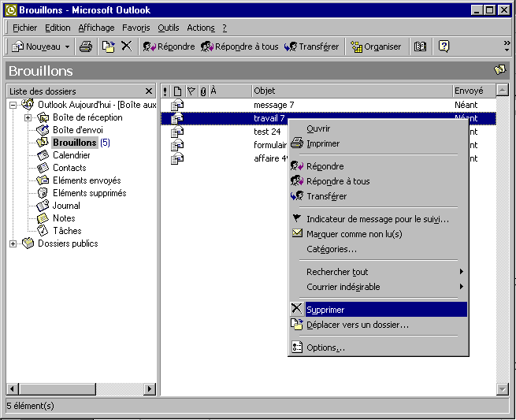
Task: Click Move to Folder toolbar icon
Action: tap(108, 46)
